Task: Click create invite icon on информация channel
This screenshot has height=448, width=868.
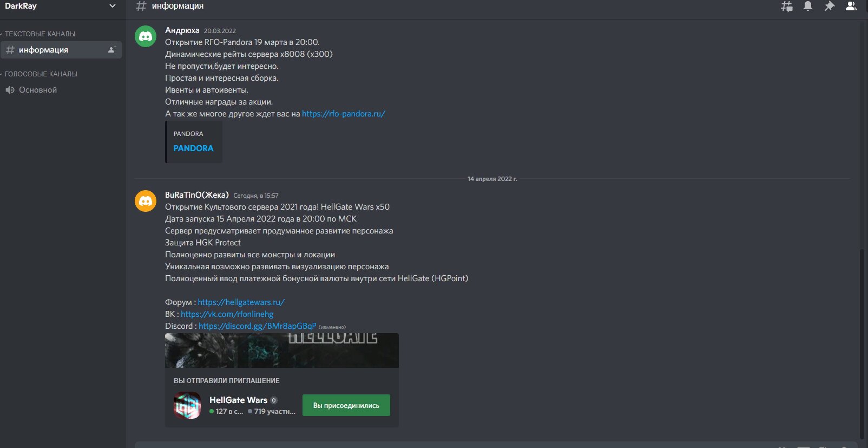Action: [112, 50]
